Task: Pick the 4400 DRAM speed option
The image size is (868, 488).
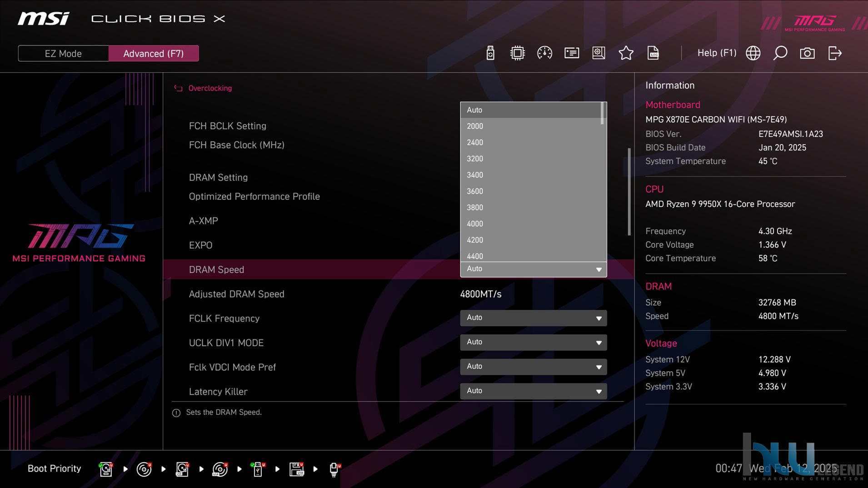Action: (x=531, y=255)
